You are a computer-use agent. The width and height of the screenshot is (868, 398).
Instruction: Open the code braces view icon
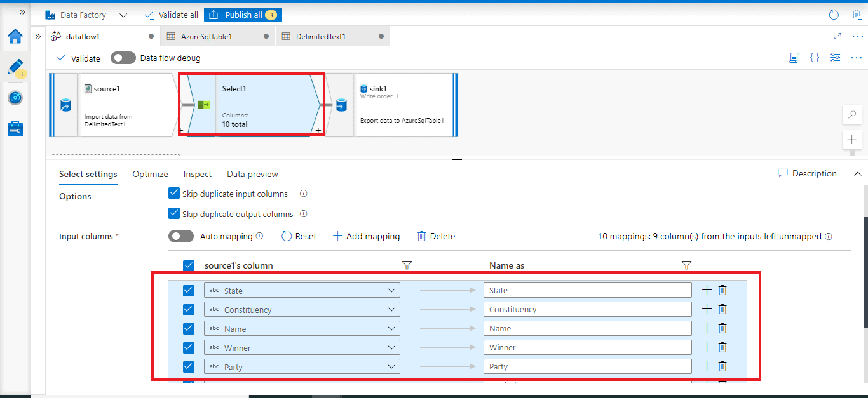click(814, 58)
